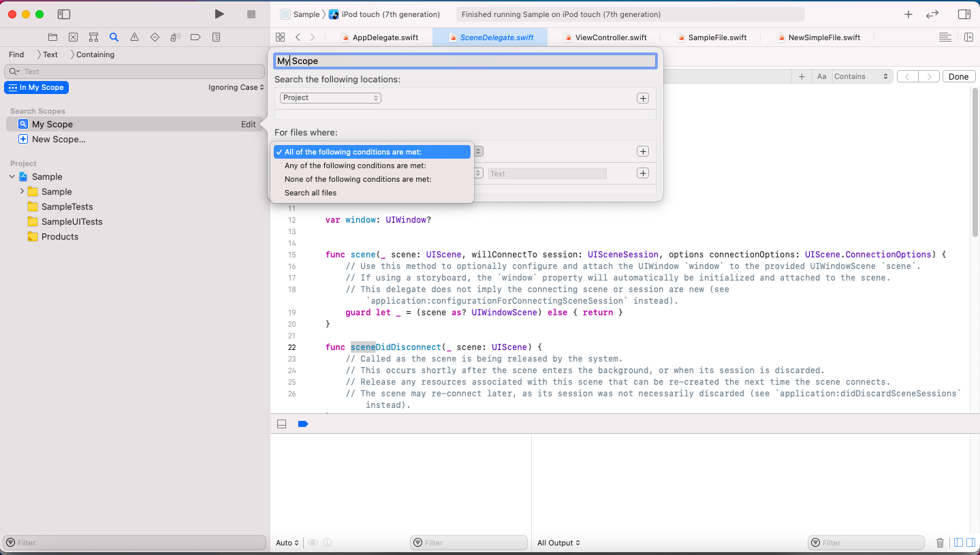Click the navigator search Text field

click(134, 72)
